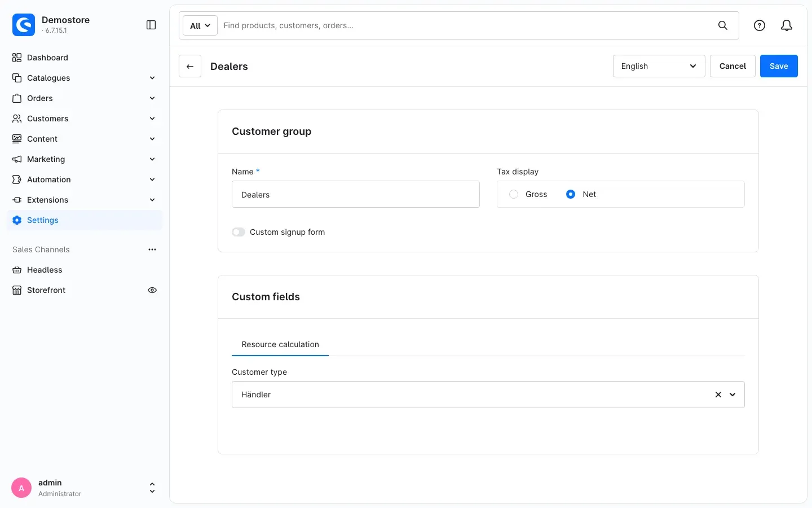The height and width of the screenshot is (508, 812).
Task: View the Storefront via eye icon
Action: tap(152, 290)
